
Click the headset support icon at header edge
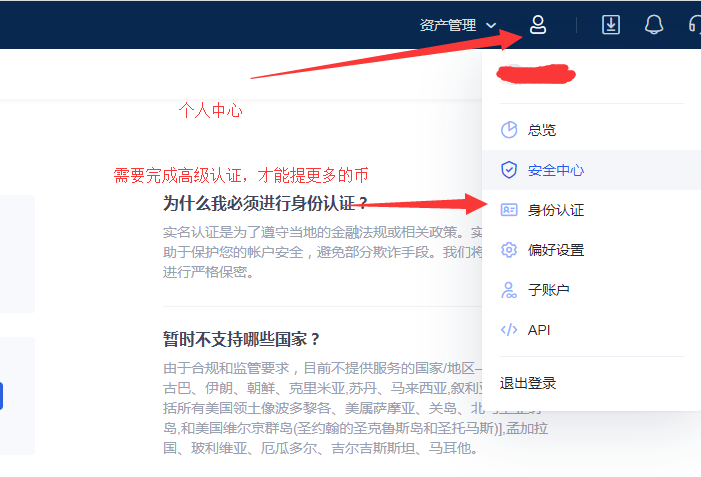pyautogui.click(x=695, y=25)
